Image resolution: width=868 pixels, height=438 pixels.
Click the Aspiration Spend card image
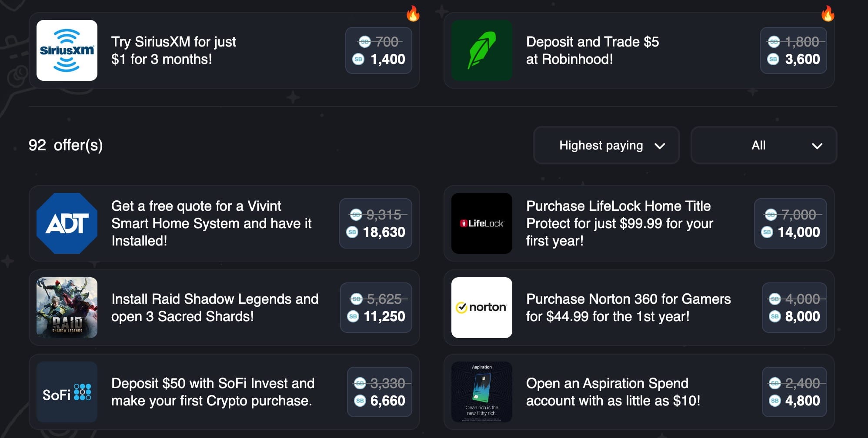[482, 392]
